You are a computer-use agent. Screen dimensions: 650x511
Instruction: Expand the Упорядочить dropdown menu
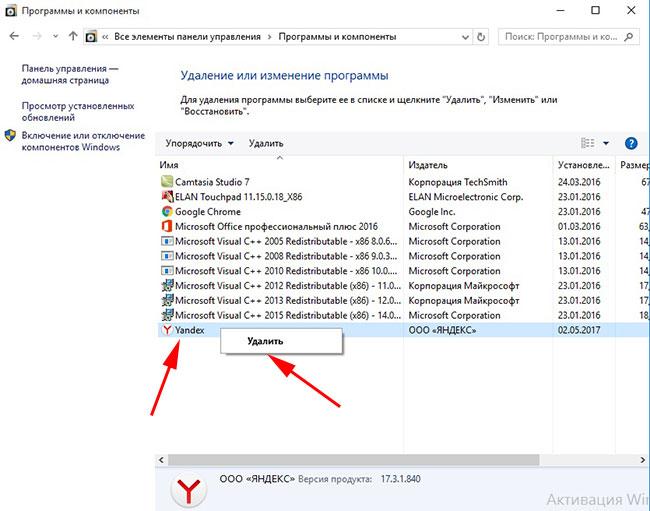coord(200,144)
